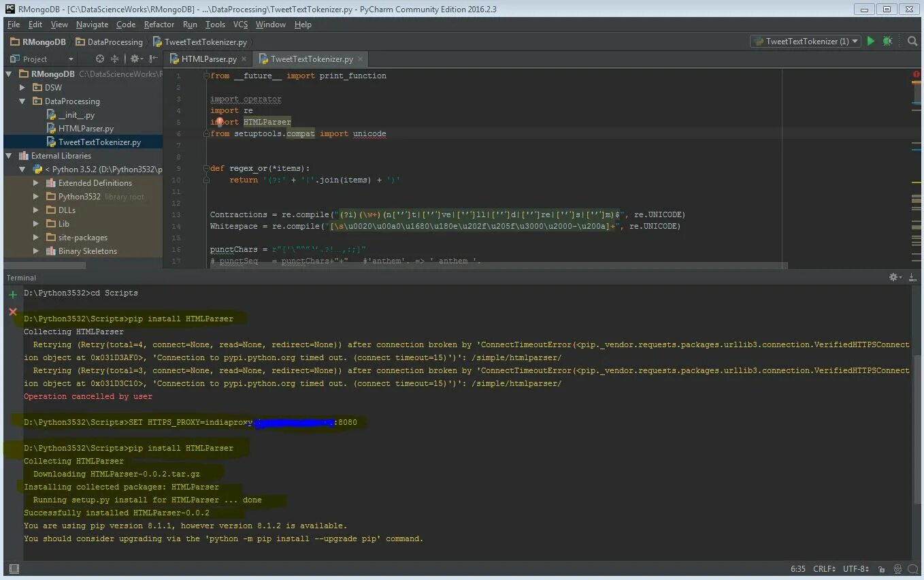This screenshot has height=580, width=924.
Task: Open the Refactor menu
Action: point(159,24)
